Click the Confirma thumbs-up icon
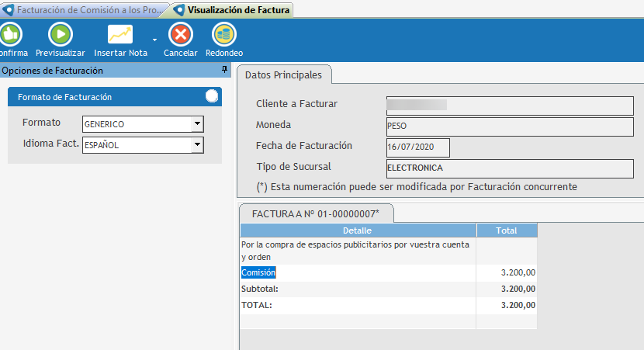 [x=11, y=35]
